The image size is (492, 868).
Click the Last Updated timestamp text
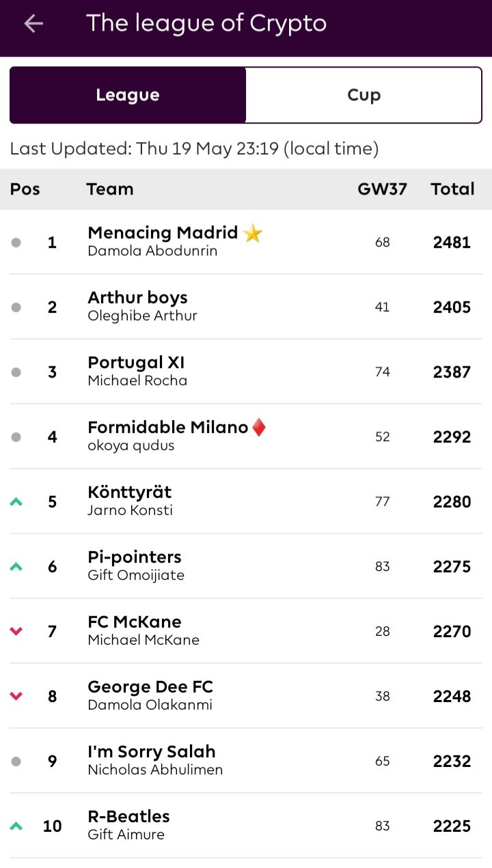pos(194,148)
